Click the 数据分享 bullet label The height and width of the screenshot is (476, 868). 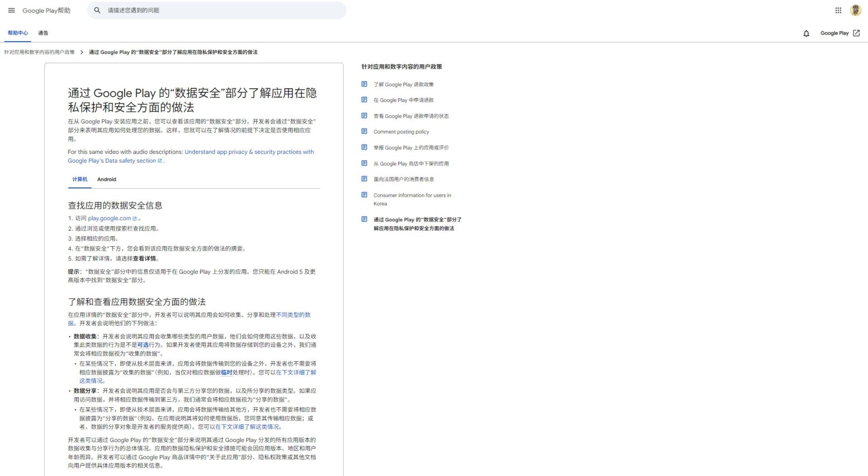point(85,391)
